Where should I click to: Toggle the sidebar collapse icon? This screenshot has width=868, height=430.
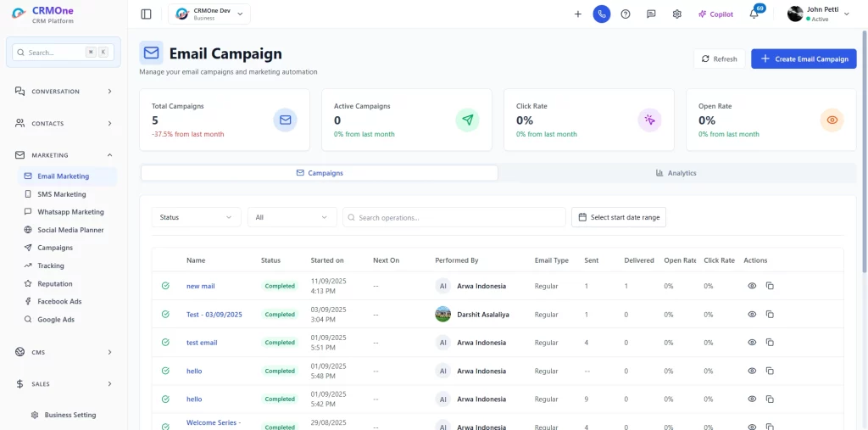(x=146, y=14)
